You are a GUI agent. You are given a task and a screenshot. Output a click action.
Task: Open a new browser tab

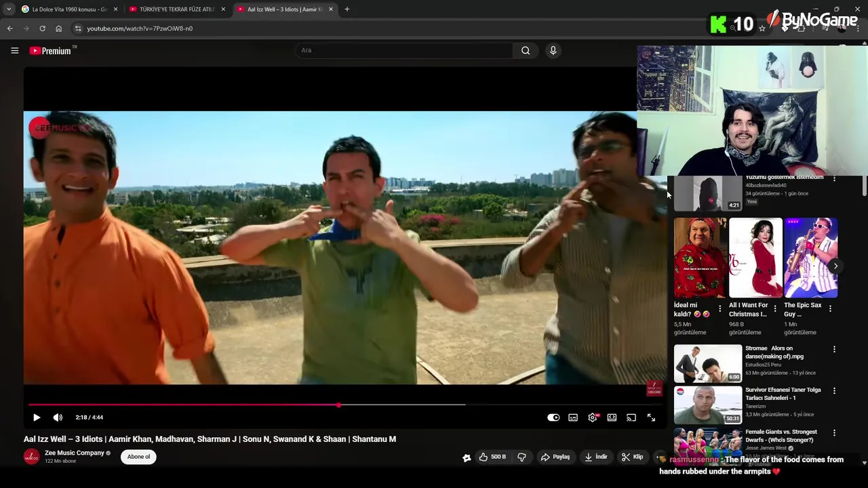[347, 9]
